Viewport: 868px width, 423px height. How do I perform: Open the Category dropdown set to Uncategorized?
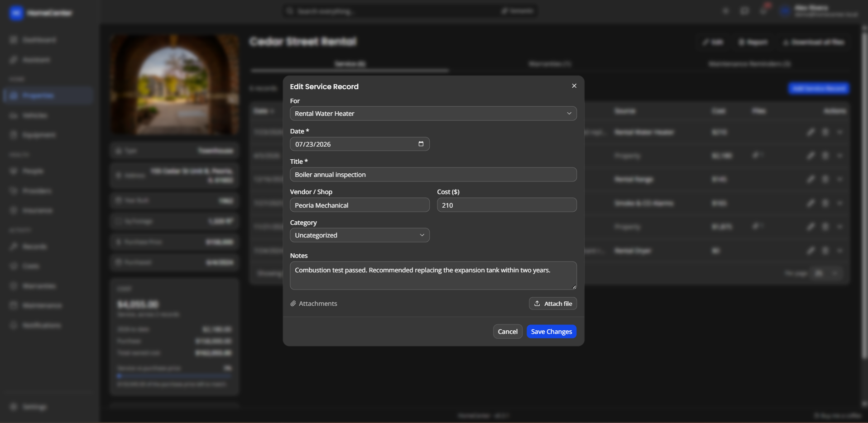360,235
